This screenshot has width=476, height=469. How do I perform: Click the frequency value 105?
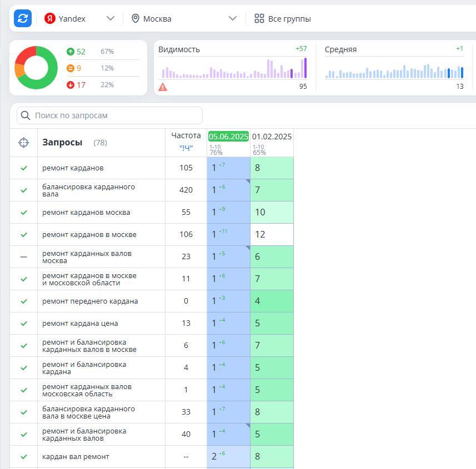pyautogui.click(x=186, y=168)
